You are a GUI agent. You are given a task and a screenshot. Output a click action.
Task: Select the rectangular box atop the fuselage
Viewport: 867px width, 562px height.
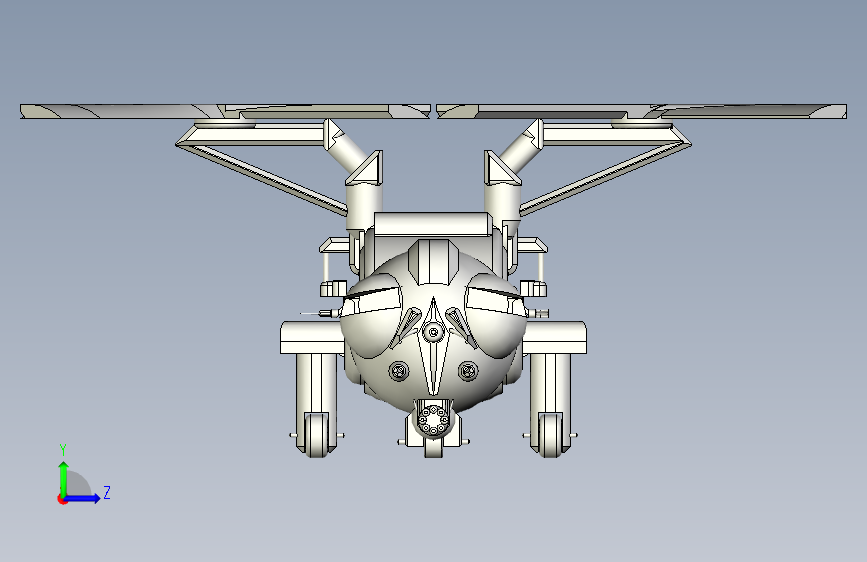[x=433, y=225]
